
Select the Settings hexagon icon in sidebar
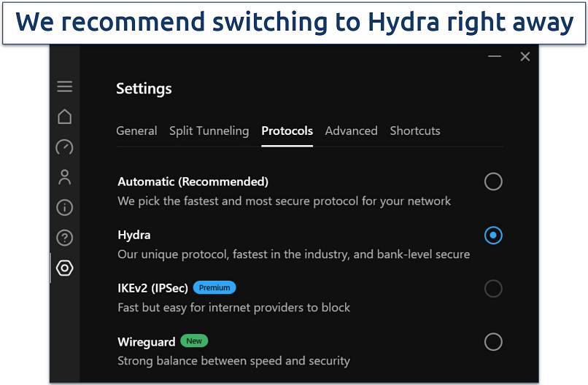pos(64,268)
